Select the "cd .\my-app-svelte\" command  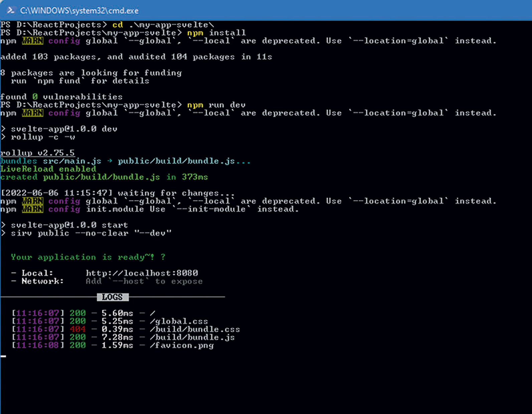tap(163, 25)
